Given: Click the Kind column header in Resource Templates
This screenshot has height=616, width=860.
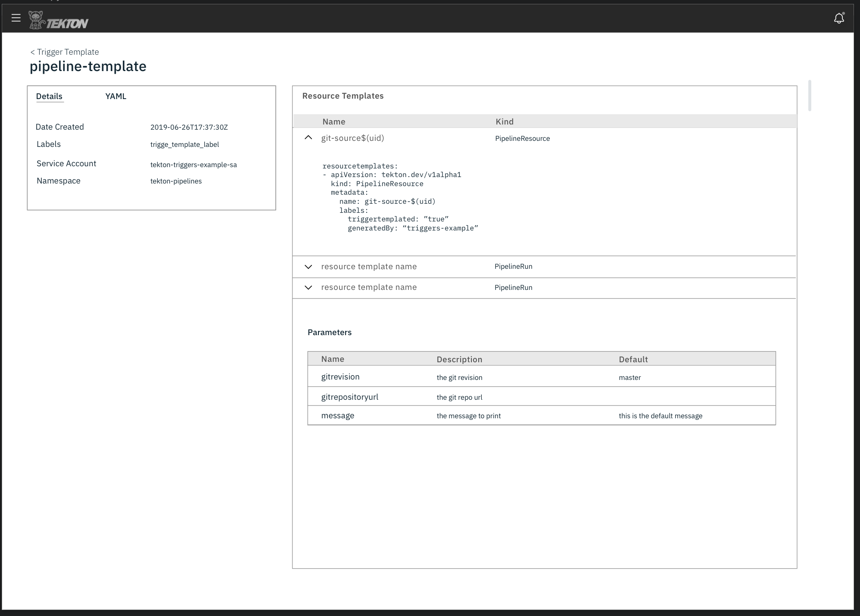Looking at the screenshot, I should [505, 121].
